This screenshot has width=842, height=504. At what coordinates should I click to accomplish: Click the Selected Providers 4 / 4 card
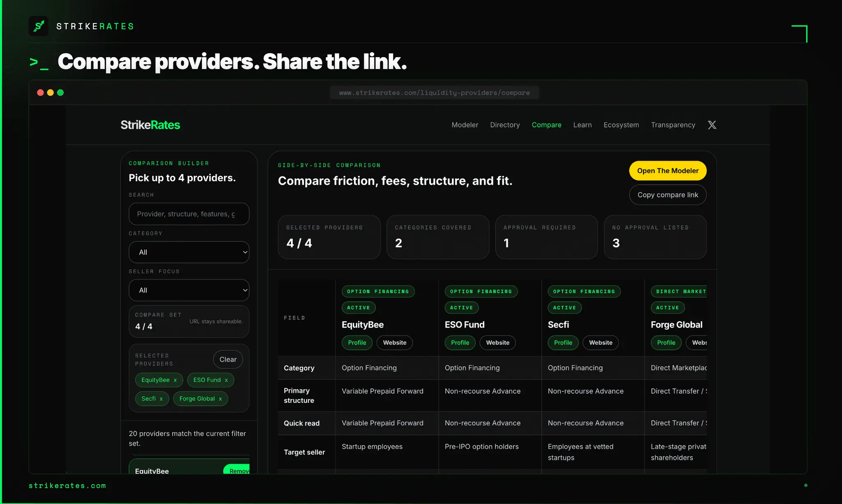pos(329,237)
